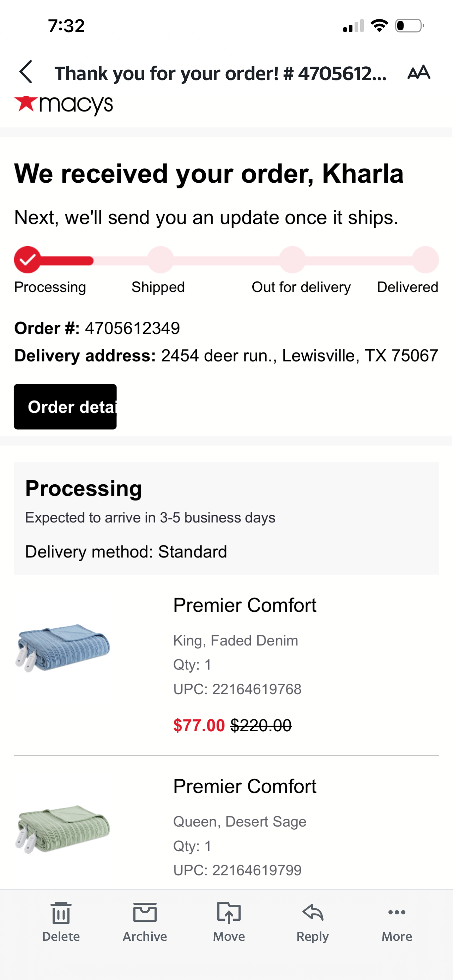Open the blue Faded Denim blanket image
The height and width of the screenshot is (980, 453).
coord(63,647)
